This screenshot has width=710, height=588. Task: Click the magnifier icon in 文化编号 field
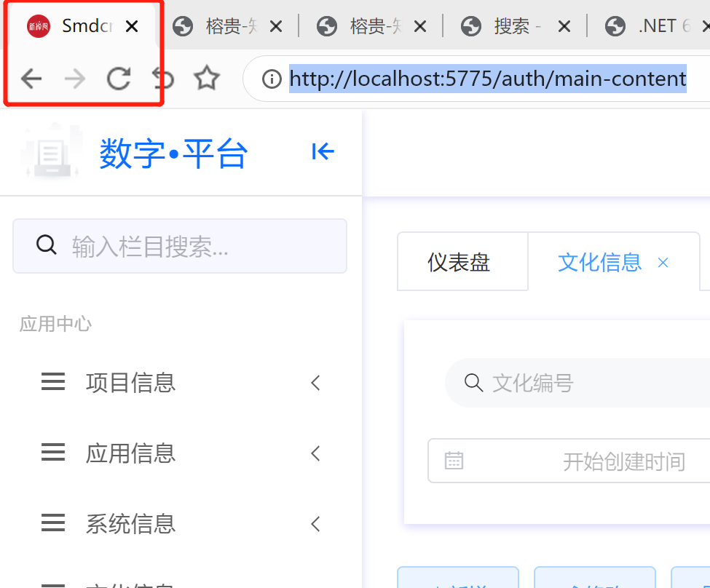pos(473,383)
